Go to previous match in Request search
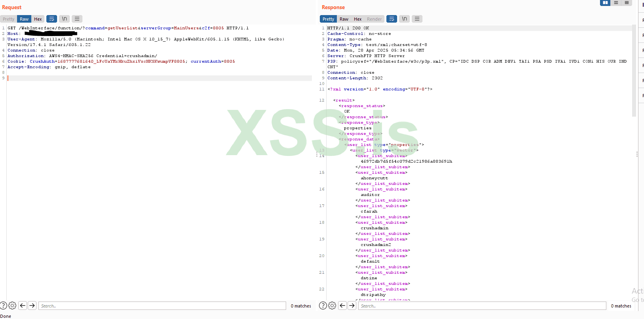This screenshot has height=319, width=644. (23, 306)
